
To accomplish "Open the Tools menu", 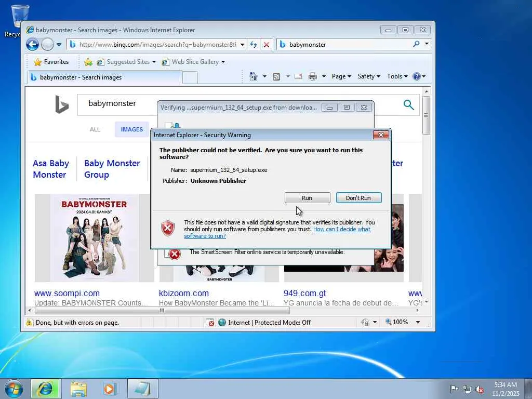I will tap(397, 76).
